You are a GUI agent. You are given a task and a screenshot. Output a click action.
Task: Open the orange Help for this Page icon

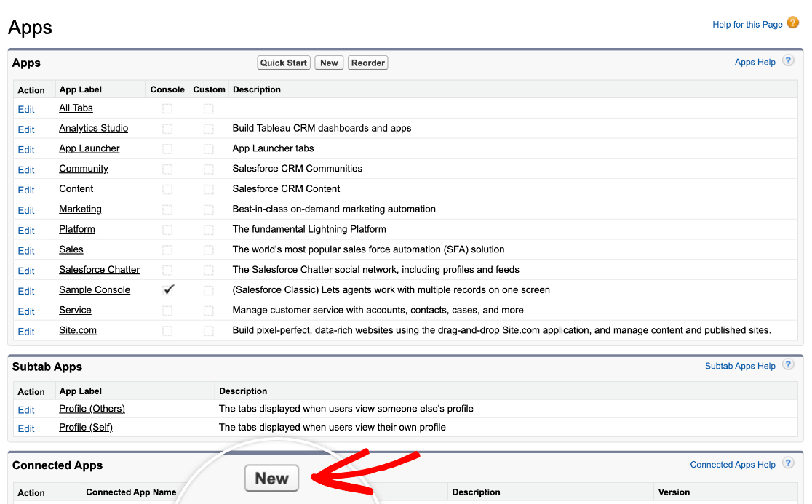pos(792,23)
